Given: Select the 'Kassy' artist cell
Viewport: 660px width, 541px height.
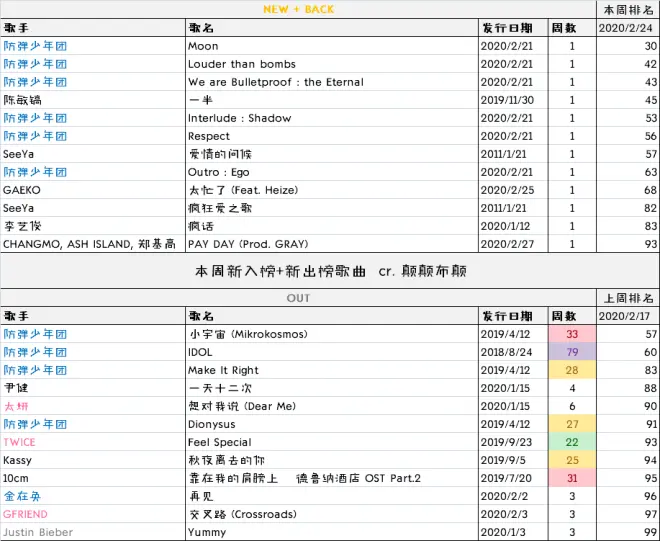Looking at the screenshot, I should (x=93, y=460).
